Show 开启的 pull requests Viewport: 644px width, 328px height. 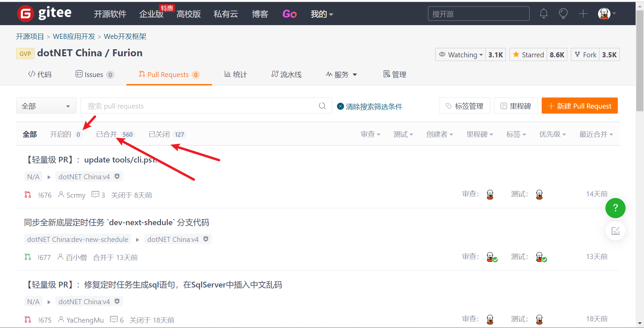(x=66, y=134)
